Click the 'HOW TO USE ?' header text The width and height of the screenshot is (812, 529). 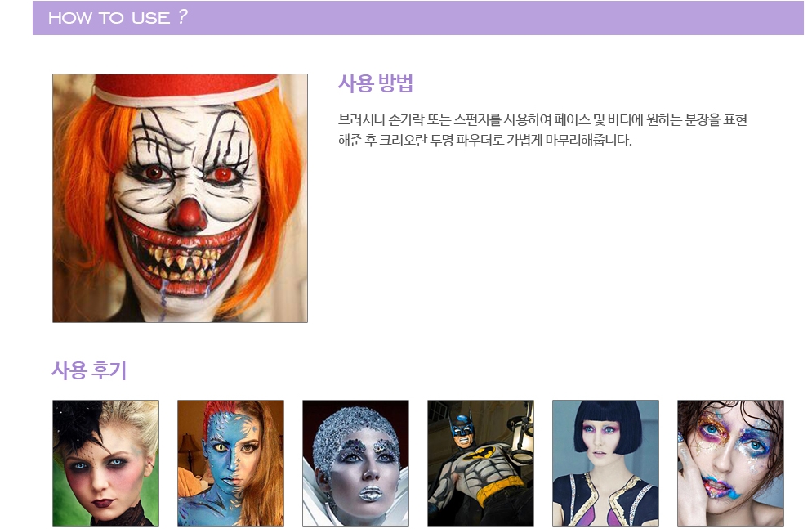coord(118,18)
